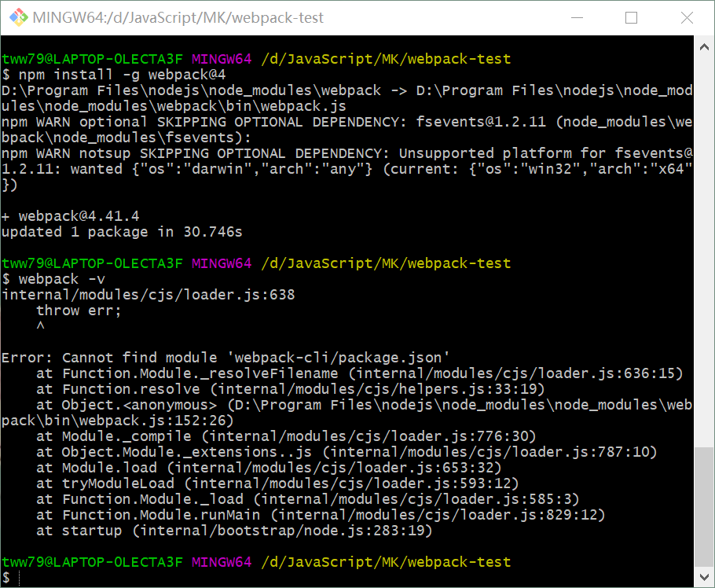Screen dimensions: 715x588
Task: Click the command 'webpack -v'
Action: click(x=61, y=279)
